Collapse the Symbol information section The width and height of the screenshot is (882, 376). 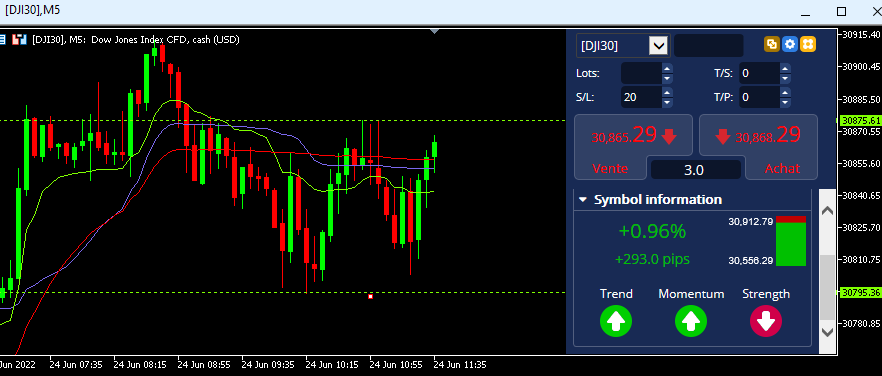[583, 199]
